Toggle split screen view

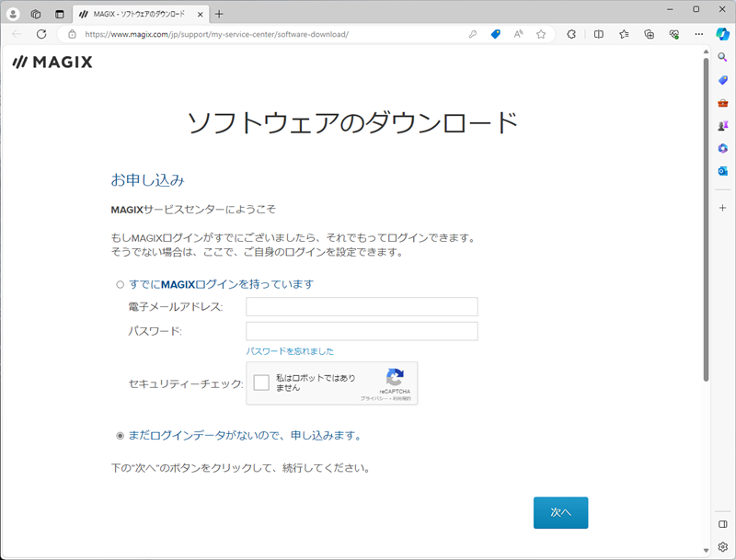599,34
